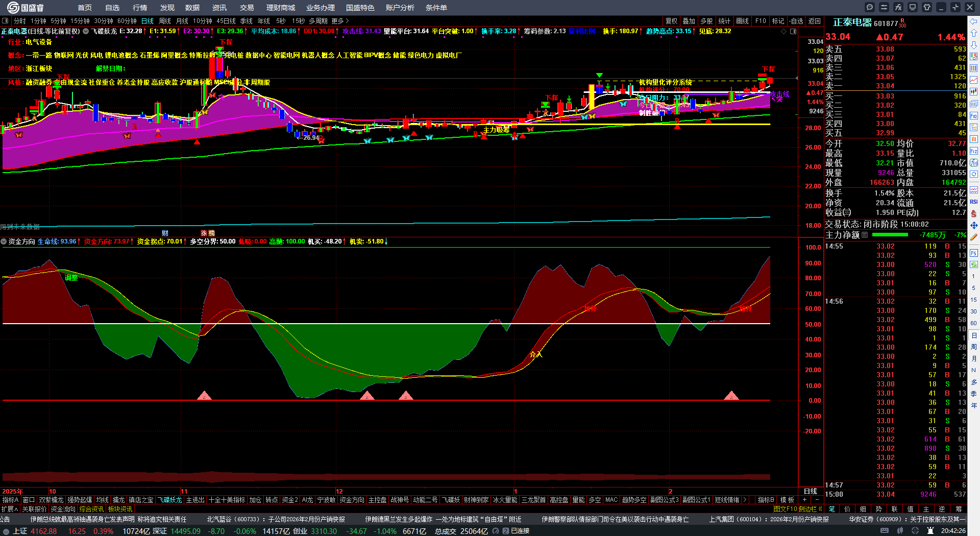The width and height of the screenshot is (980, 536).
Task: Click the candlestick chart sidebar icon
Action: (974, 92)
